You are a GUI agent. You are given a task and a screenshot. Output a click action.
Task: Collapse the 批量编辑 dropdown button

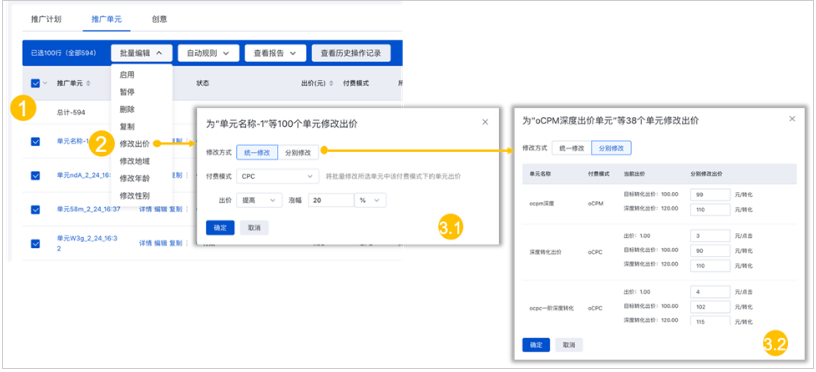tap(142, 53)
